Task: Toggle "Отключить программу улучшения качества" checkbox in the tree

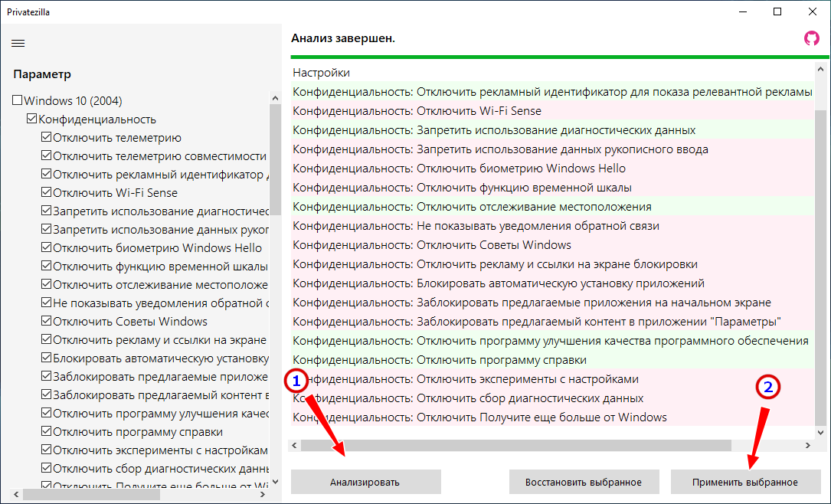Action: pos(46,413)
